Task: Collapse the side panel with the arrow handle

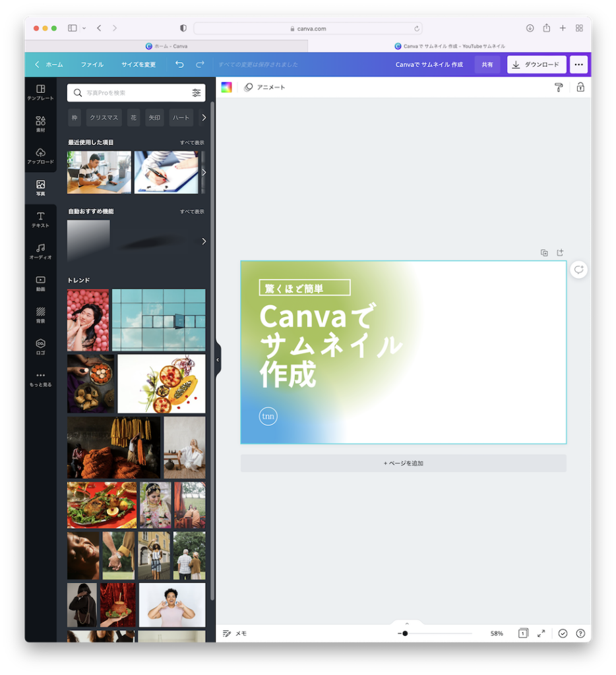Action: coord(218,360)
